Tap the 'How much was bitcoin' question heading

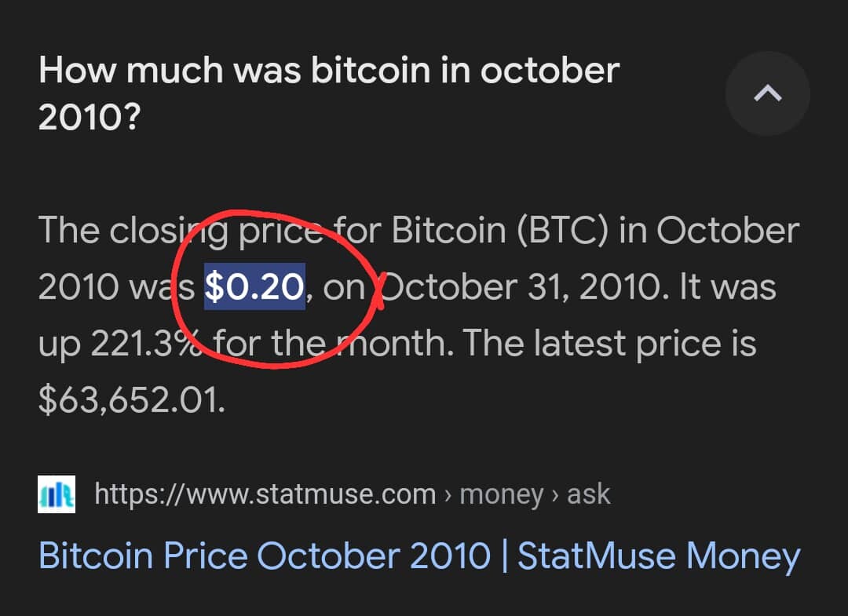(329, 93)
